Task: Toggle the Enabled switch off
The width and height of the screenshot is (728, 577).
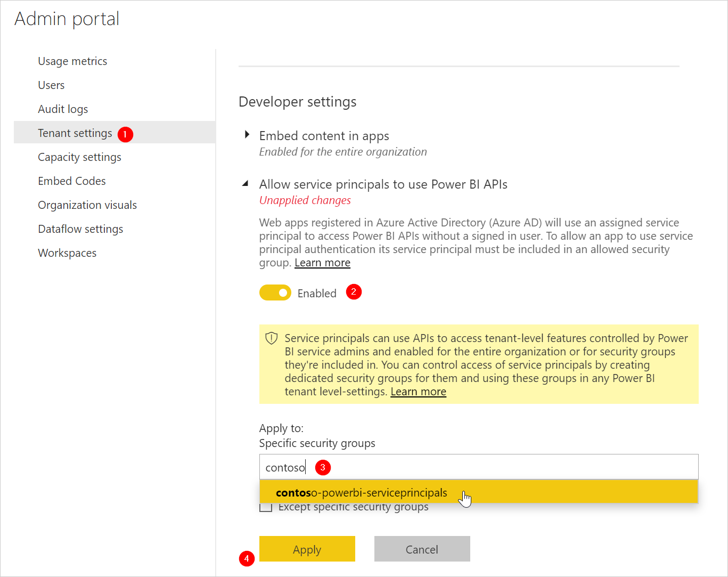Action: coord(275,292)
